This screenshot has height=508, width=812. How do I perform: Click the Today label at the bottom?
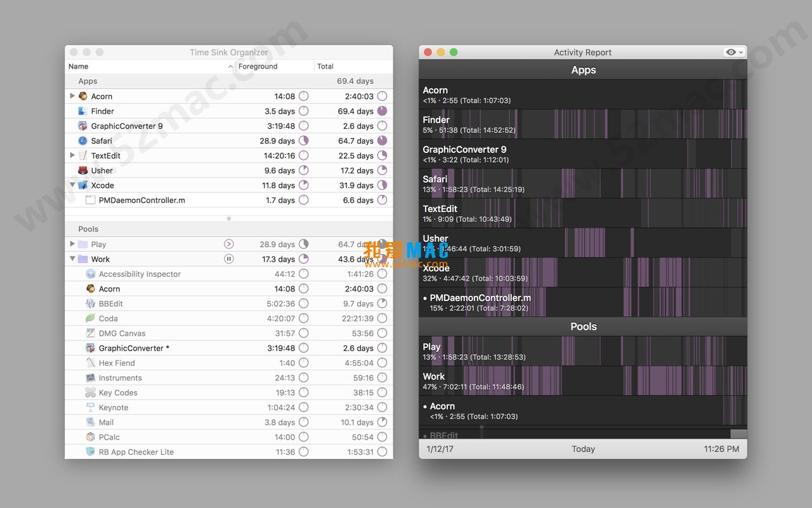coord(583,449)
